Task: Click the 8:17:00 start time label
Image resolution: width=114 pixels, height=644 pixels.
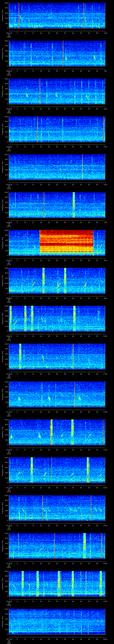Action: tap(9, 639)
